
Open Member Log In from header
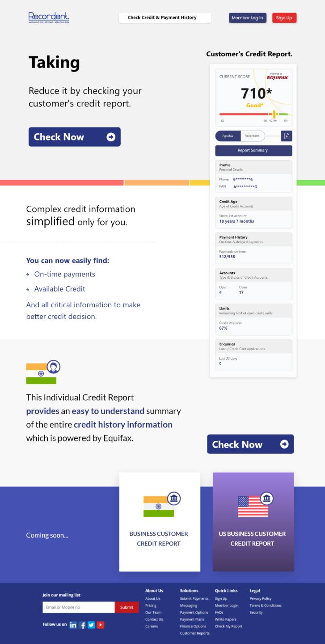point(247,18)
